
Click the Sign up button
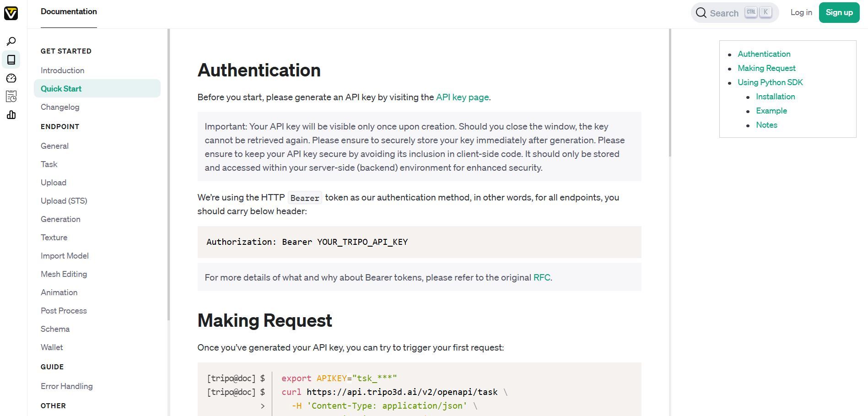click(x=839, y=13)
